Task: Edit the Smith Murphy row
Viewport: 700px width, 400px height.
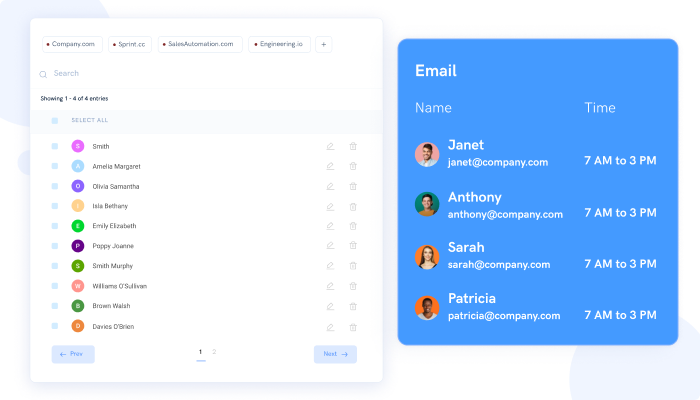Action: [330, 266]
